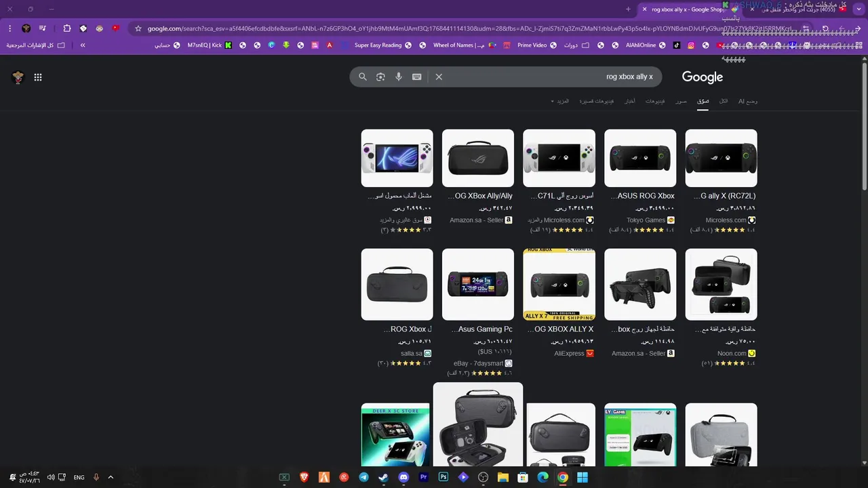The height and width of the screenshot is (488, 868).
Task: Open the OG XBOX ALLY X AliExpress listing title
Action: point(561,329)
